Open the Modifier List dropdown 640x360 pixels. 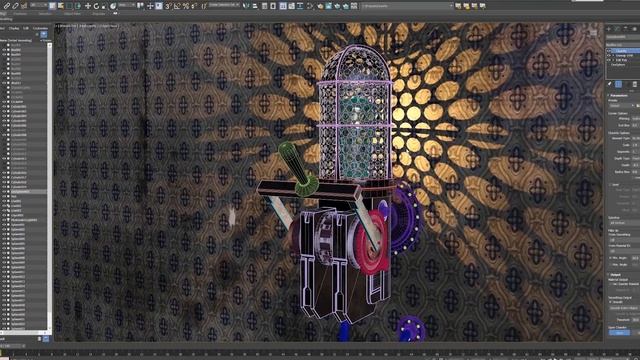click(623, 45)
